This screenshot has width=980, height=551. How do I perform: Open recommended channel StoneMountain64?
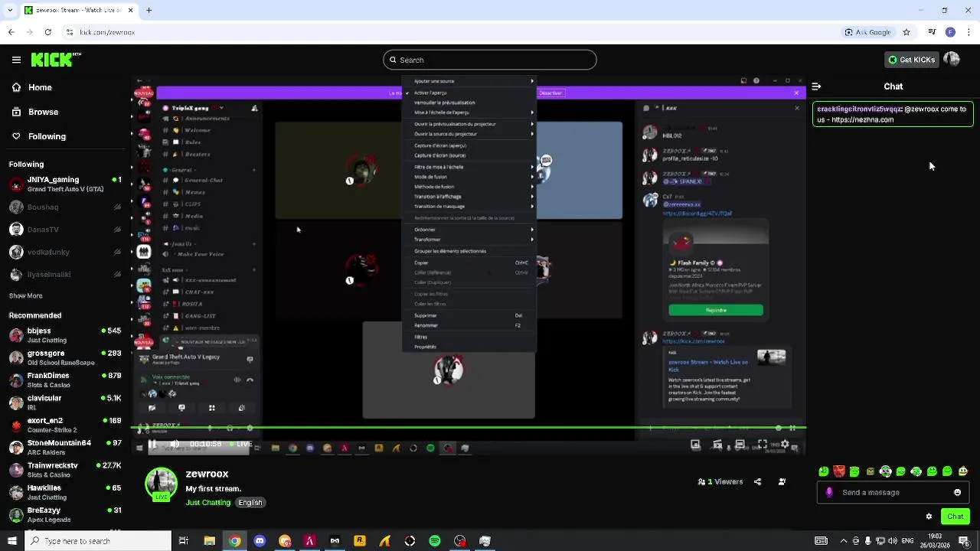pyautogui.click(x=65, y=447)
